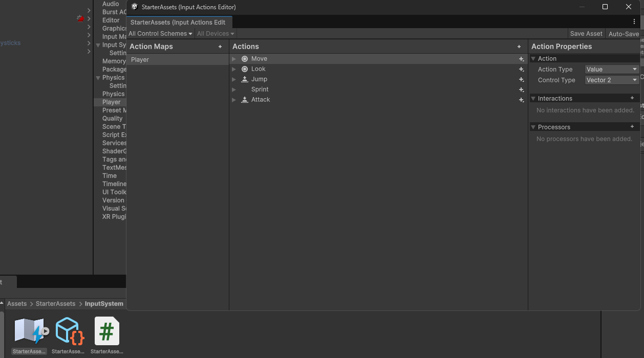The height and width of the screenshot is (358, 644).
Task: Open the StarterAssets C# script icon
Action: pyautogui.click(x=106, y=330)
